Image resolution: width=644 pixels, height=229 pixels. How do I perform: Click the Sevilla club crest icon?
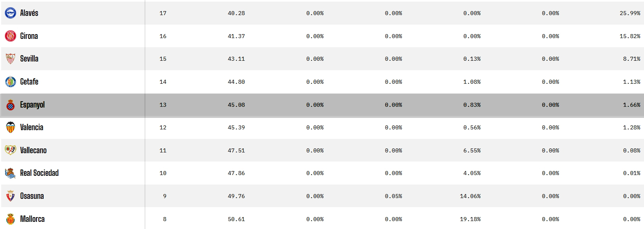[x=10, y=59]
